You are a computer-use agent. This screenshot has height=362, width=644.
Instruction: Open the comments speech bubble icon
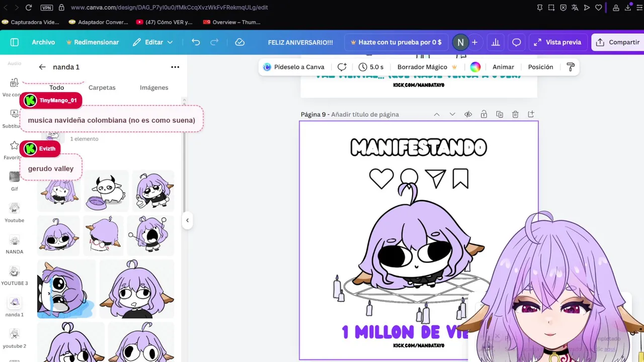516,42
